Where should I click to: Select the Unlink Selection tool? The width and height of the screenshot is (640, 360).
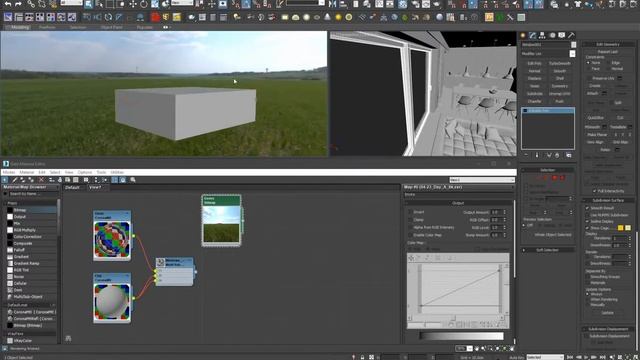click(42, 4)
